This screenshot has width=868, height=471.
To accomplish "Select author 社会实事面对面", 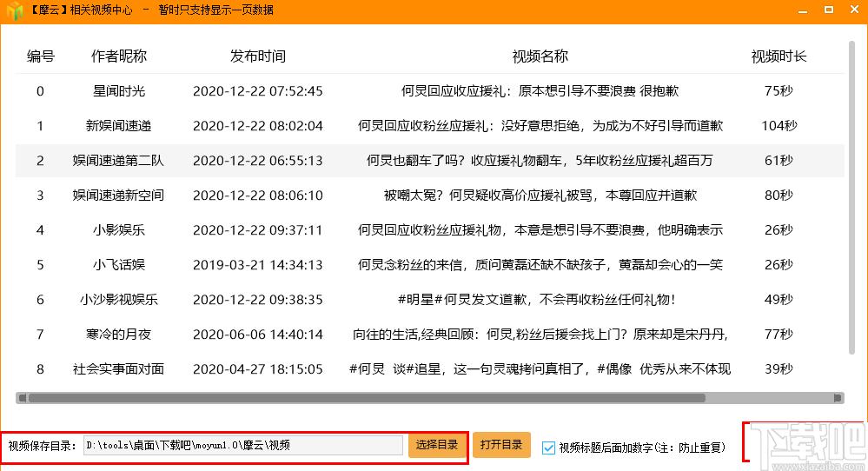I will click(x=118, y=369).
